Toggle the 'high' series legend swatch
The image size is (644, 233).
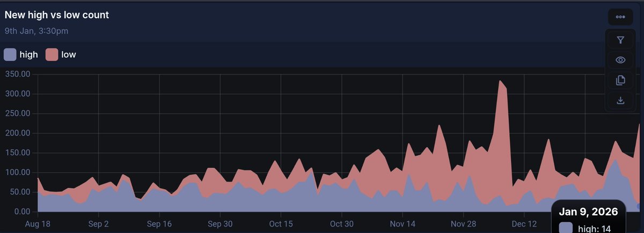10,54
